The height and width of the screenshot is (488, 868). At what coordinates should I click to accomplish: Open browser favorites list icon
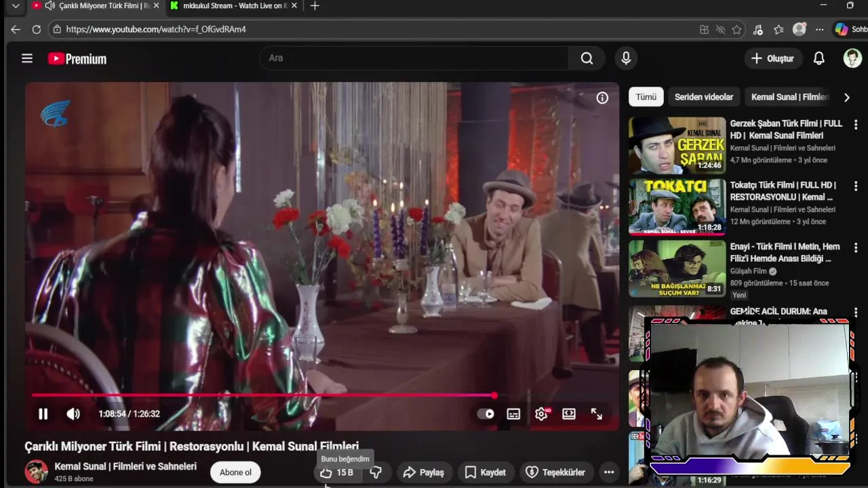click(778, 30)
